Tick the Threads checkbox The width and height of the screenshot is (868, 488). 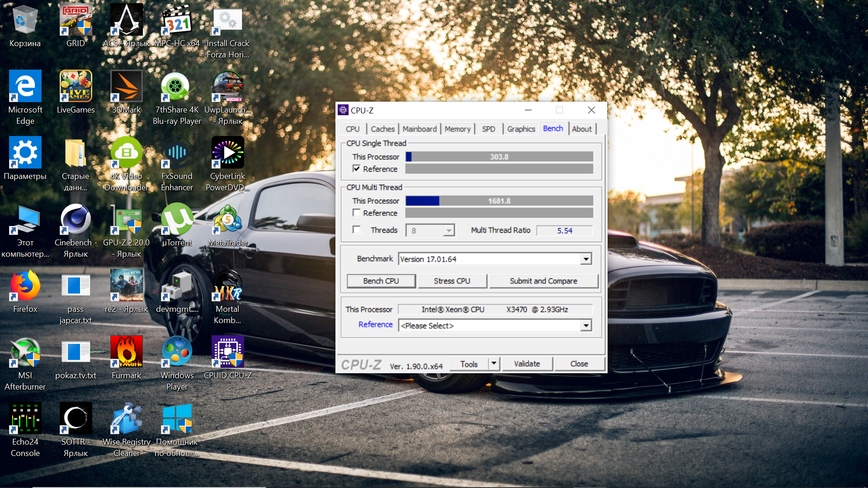coord(357,230)
